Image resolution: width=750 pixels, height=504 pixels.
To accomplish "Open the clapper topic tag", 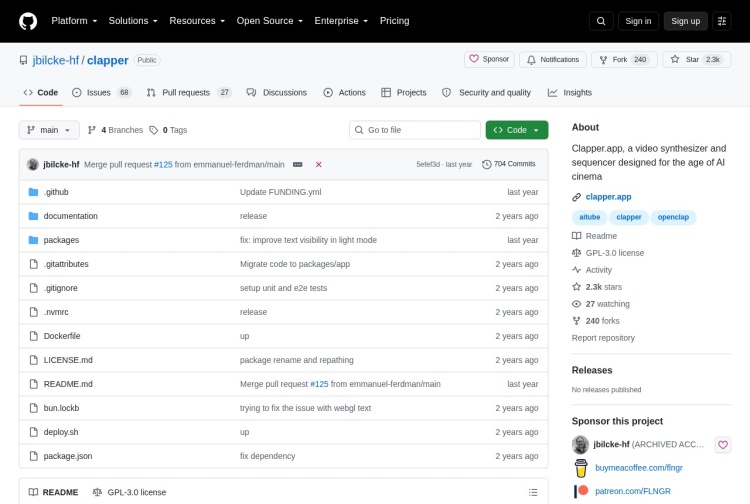I will pyautogui.click(x=629, y=217).
